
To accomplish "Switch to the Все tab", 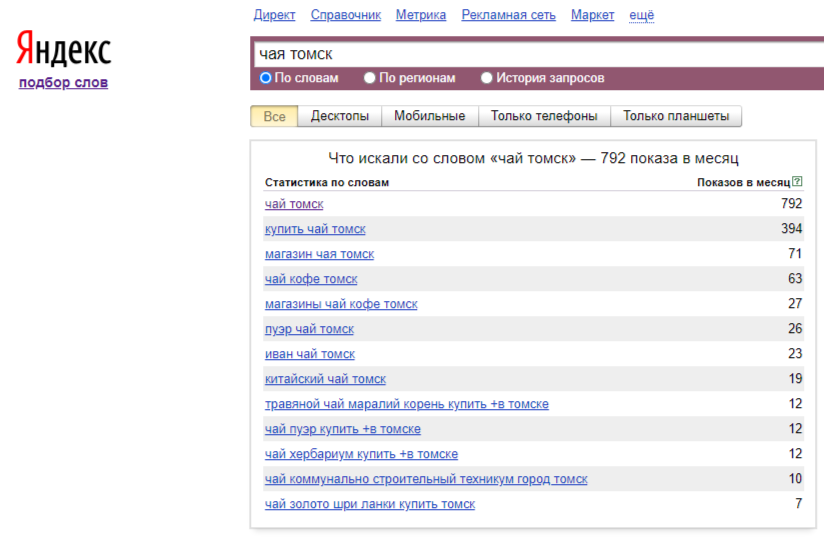I will point(274,116).
